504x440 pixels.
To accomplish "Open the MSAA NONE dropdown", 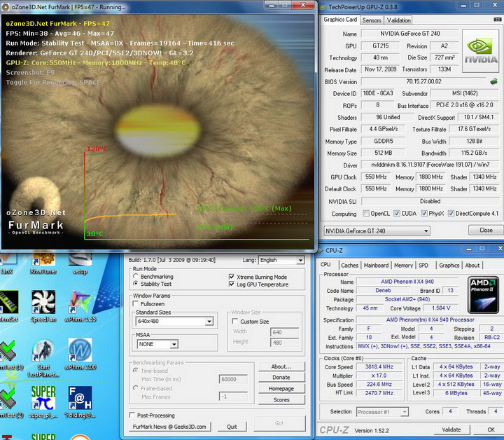I will coord(157,344).
